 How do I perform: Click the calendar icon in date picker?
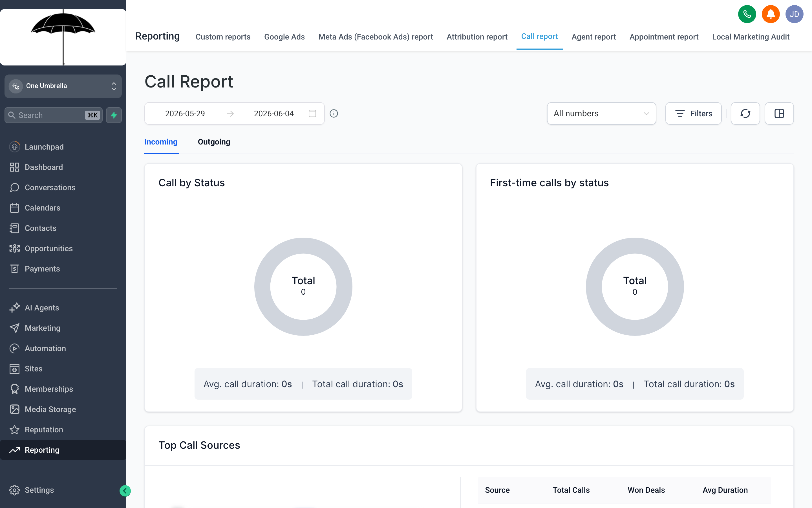tap(312, 113)
